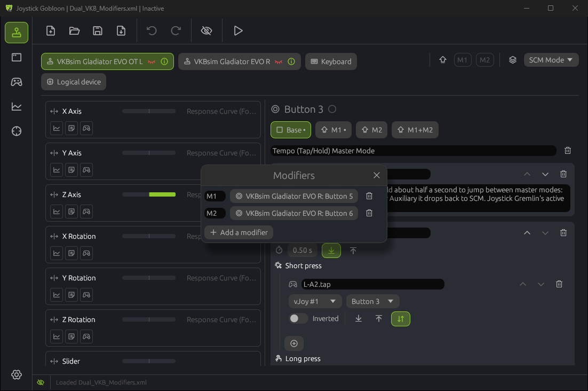Move L-A2.tap action down
Viewport: 588px width, 391px height.
pyautogui.click(x=541, y=284)
